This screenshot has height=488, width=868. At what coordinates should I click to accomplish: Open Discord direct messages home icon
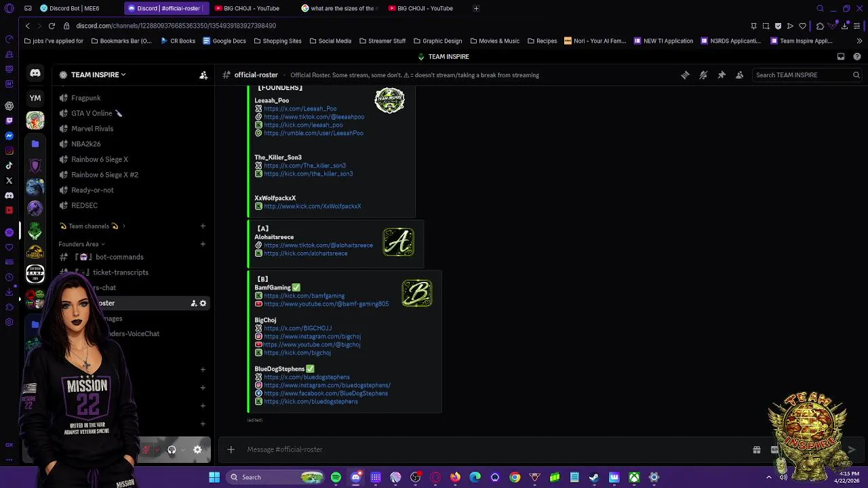[x=35, y=73]
